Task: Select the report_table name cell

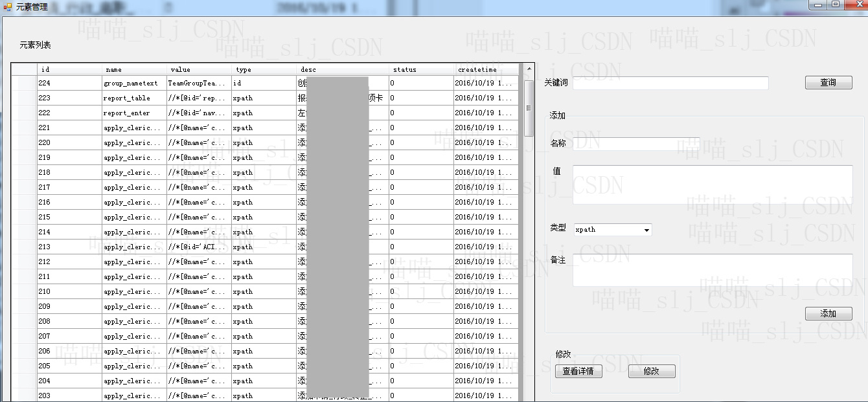Action: click(x=134, y=98)
